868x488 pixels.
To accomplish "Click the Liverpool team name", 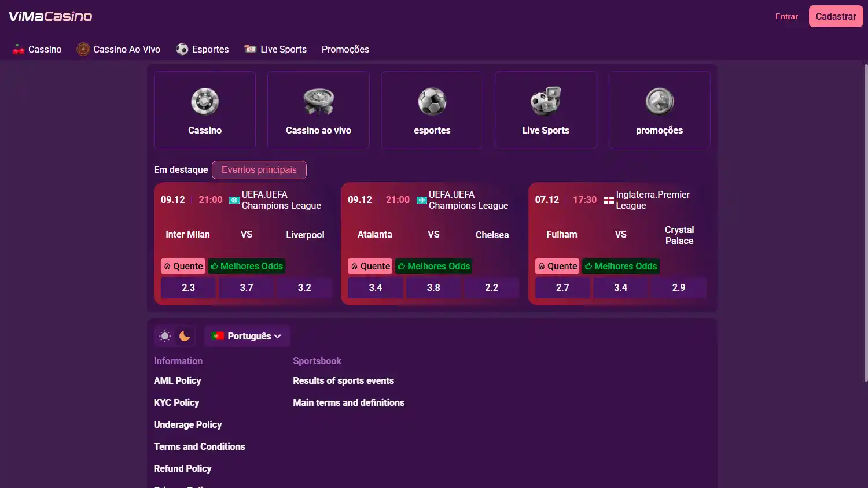I will click(305, 235).
